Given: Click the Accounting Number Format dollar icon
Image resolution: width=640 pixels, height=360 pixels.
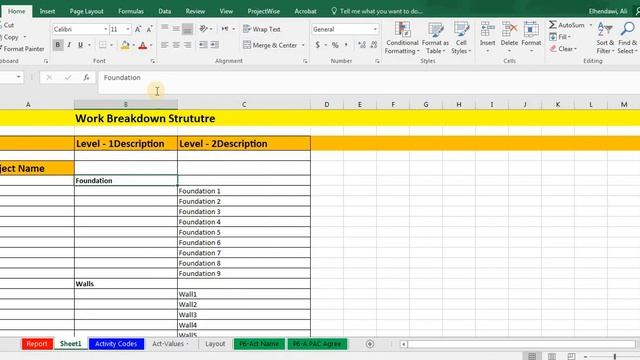Looking at the screenshot, I should click(x=318, y=45).
